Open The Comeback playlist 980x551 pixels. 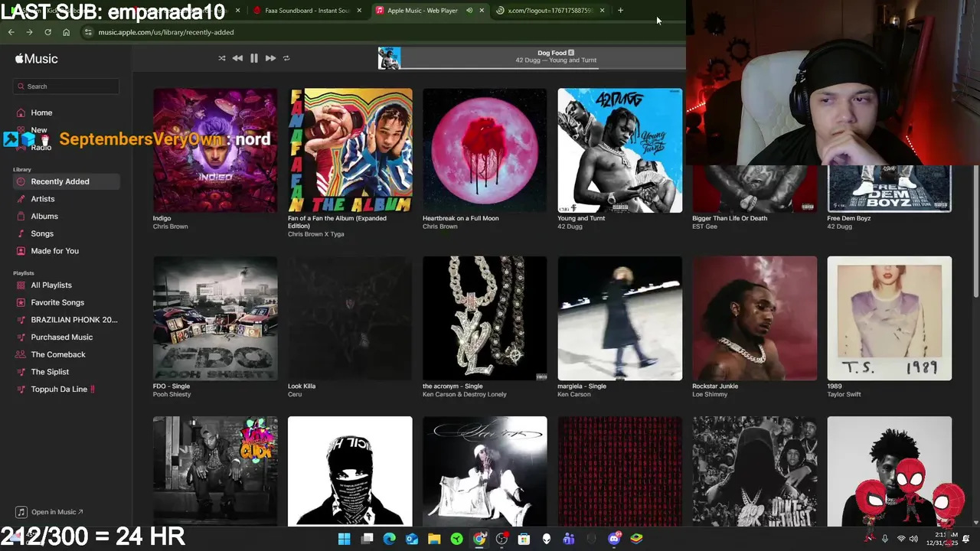pos(66,354)
